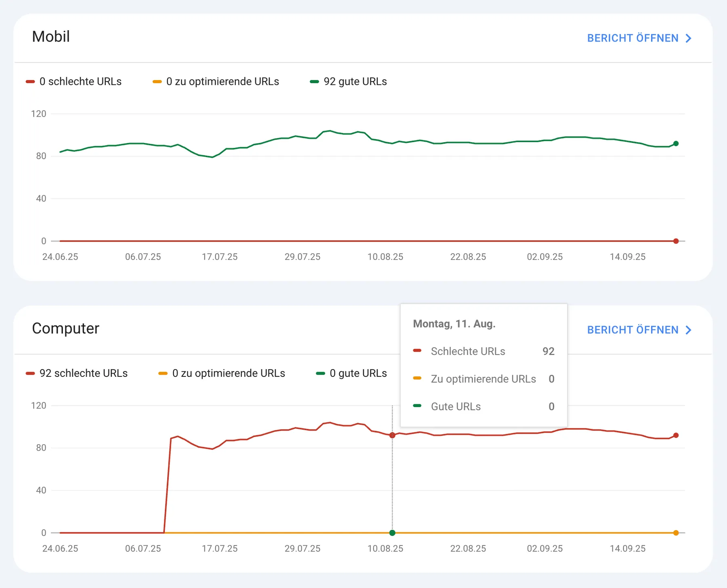This screenshot has height=588, width=727.
Task: Click the value 92 in the tooltip
Action: tap(548, 351)
